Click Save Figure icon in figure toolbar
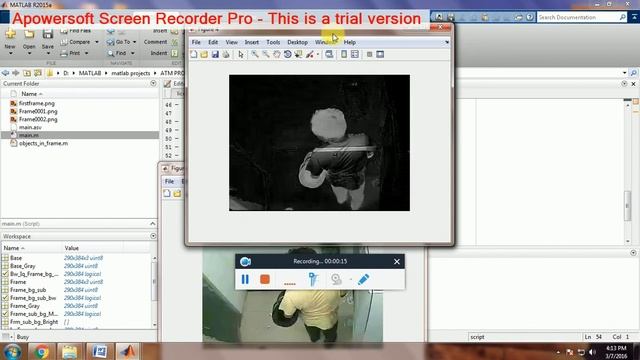 click(x=215, y=54)
